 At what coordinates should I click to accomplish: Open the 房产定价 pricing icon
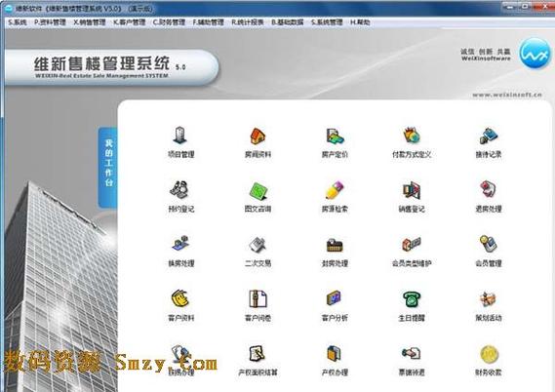(x=335, y=137)
